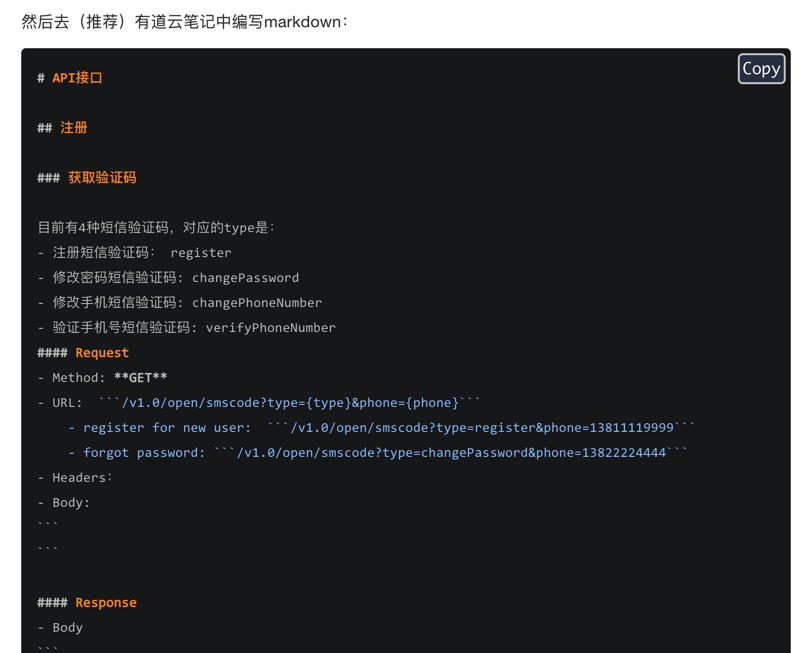Click the '#### Request' heading

tap(83, 353)
